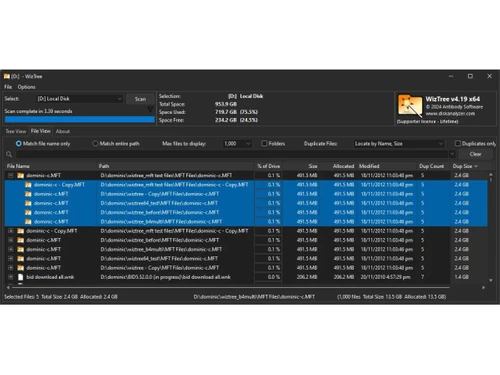Image resolution: width=500 pixels, height=375 pixels.
Task: Click the file icon of the first dominic-c.MFT row in wiztree_mft test files
Action: click(20, 175)
